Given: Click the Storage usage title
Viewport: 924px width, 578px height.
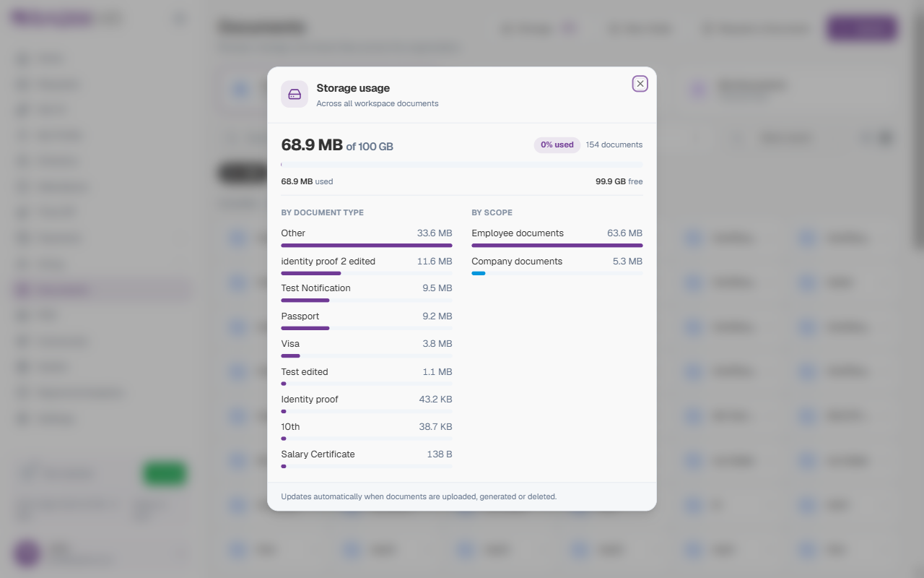Looking at the screenshot, I should [x=353, y=88].
